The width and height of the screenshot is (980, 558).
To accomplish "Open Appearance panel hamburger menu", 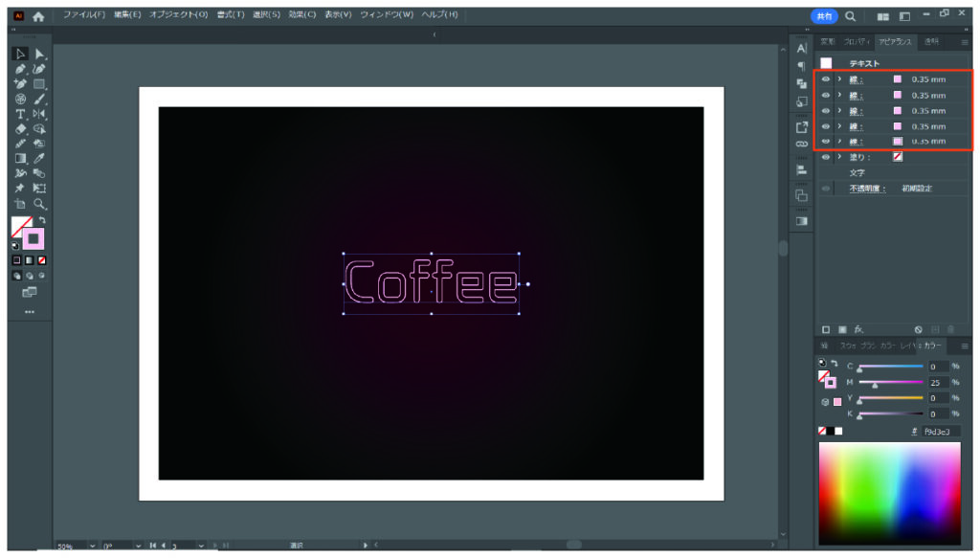I will 965,42.
